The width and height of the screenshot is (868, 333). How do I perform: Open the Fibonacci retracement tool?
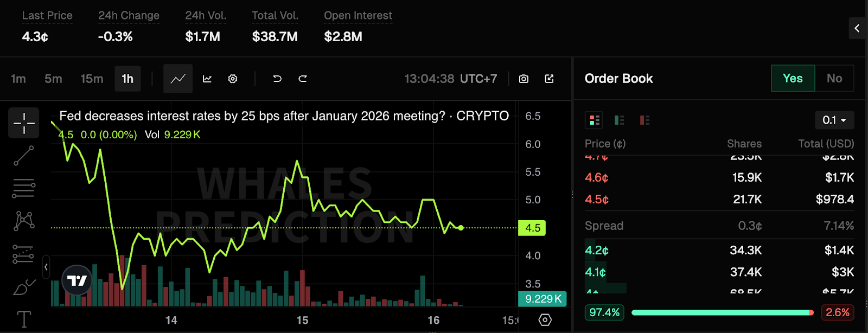23,188
